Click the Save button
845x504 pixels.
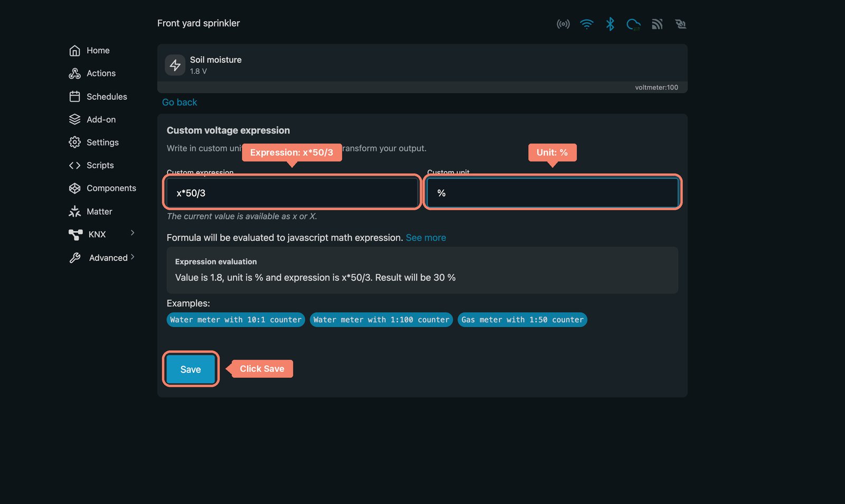pyautogui.click(x=191, y=369)
